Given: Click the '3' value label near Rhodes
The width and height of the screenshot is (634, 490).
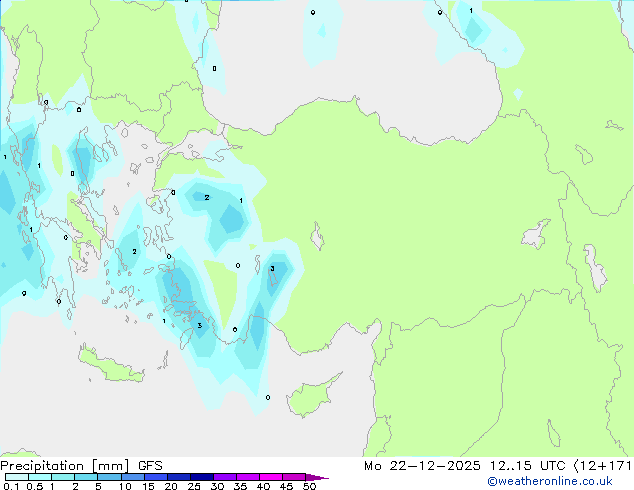Looking at the screenshot, I should (x=199, y=325).
